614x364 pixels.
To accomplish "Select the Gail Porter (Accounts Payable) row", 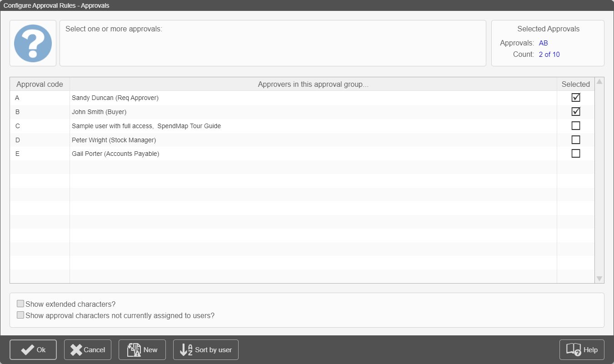I will (x=302, y=154).
